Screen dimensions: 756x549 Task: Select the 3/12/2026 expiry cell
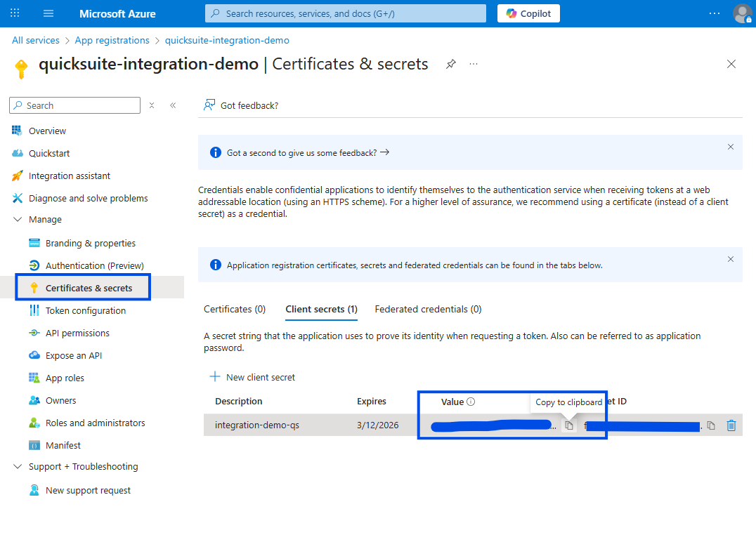(x=377, y=425)
